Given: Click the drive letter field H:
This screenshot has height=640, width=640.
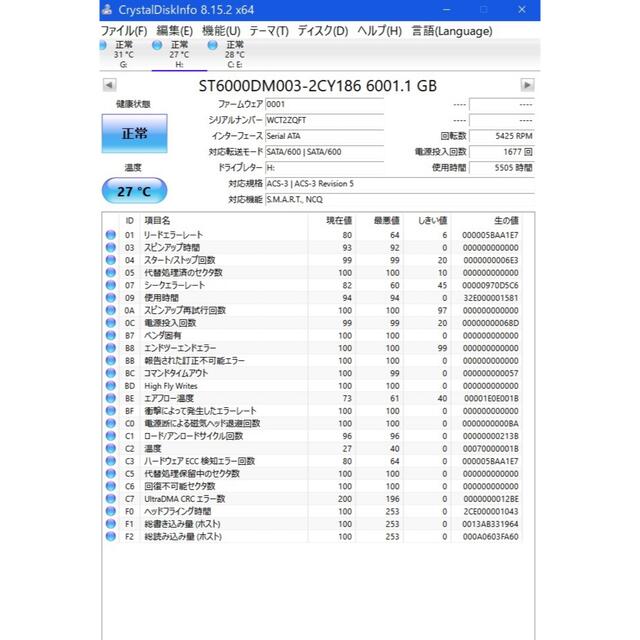Looking at the screenshot, I should pos(324,168).
